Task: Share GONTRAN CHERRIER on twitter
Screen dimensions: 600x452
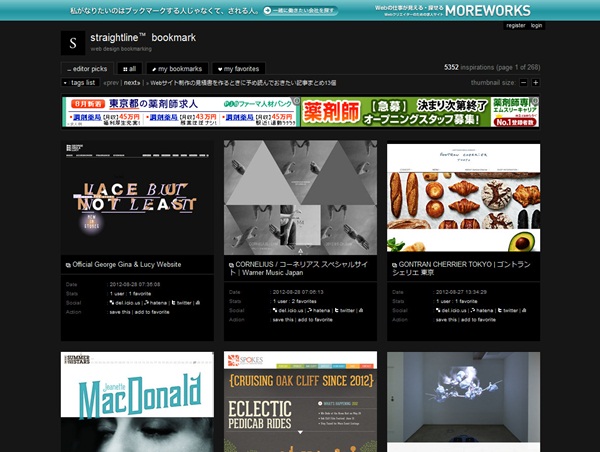Action: (x=508, y=310)
